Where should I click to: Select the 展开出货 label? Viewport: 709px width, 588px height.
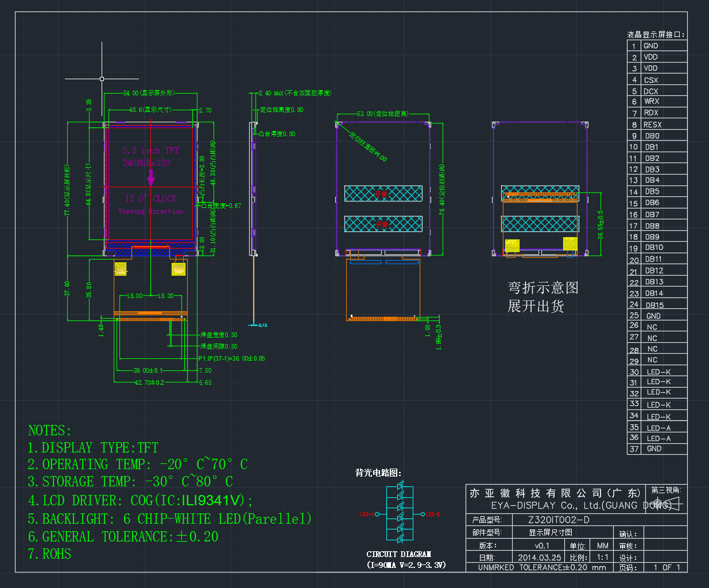point(536,306)
